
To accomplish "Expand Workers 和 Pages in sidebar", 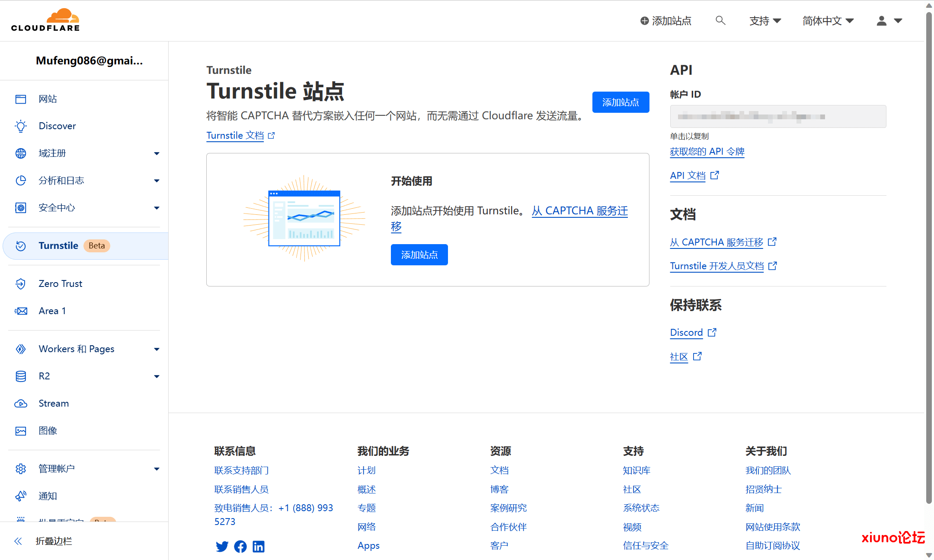I will point(157,349).
